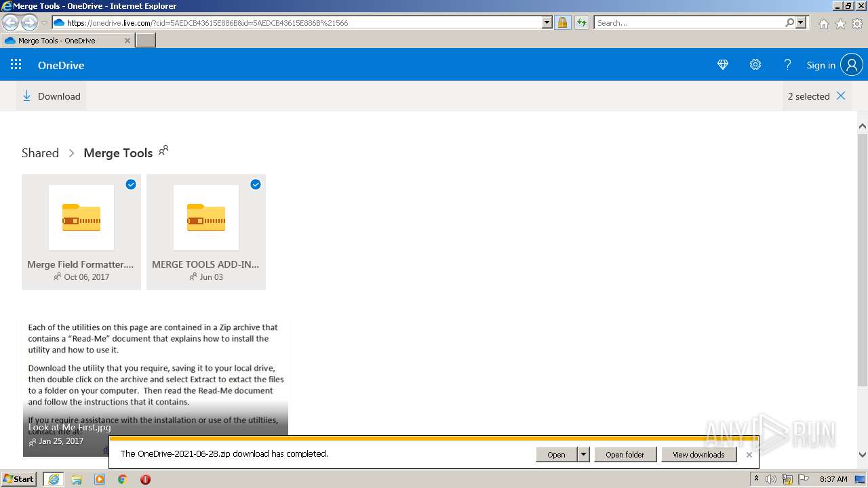Click the Oct 06, 2017 date
868x488 pixels.
[x=86, y=277]
